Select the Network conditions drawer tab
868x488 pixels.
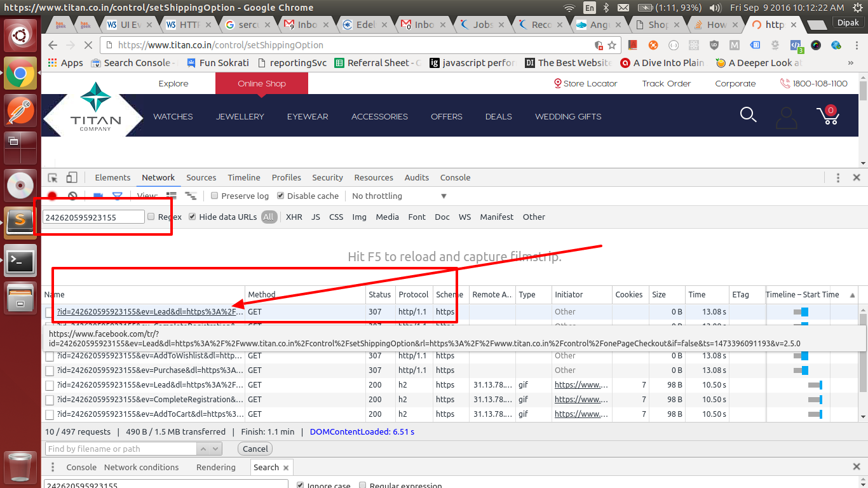pyautogui.click(x=141, y=467)
